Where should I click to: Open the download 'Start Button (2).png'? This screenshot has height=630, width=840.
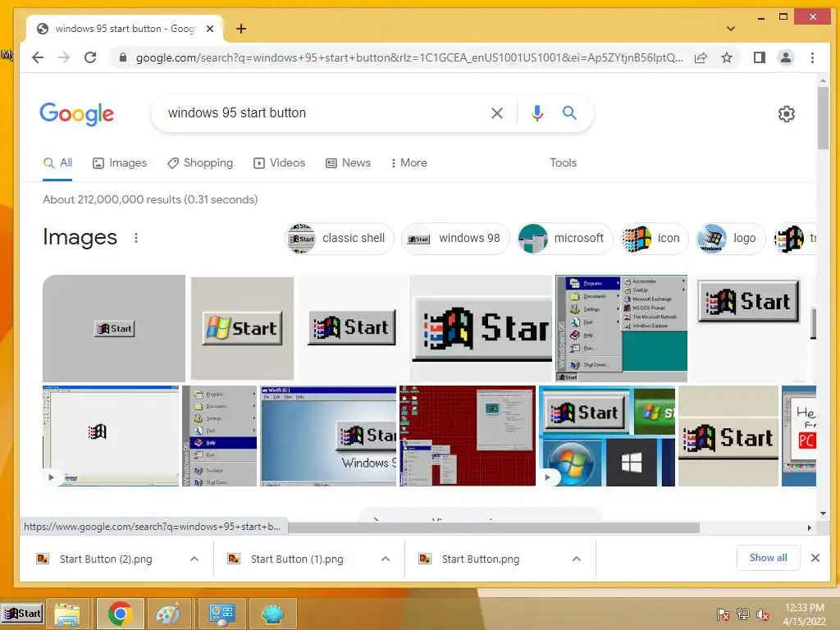coord(106,559)
